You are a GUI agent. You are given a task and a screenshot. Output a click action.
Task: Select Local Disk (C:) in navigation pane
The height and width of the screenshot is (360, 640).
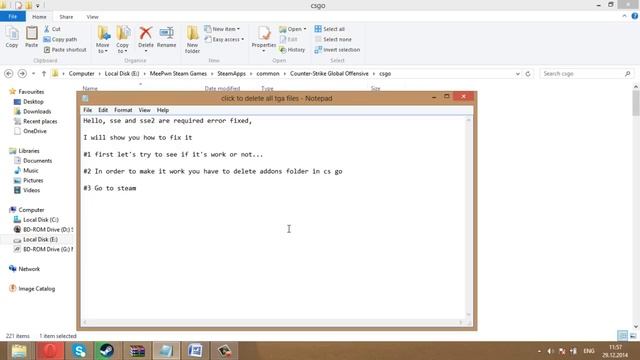40,220
